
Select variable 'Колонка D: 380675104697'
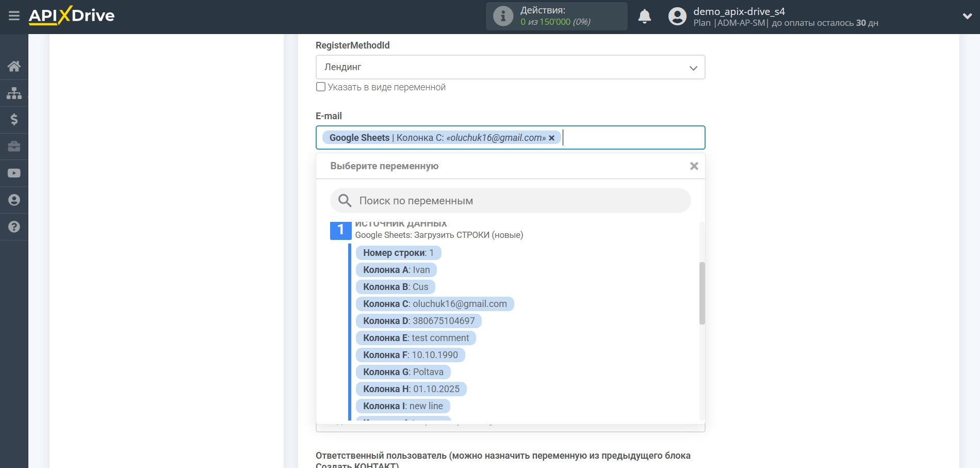[418, 321]
